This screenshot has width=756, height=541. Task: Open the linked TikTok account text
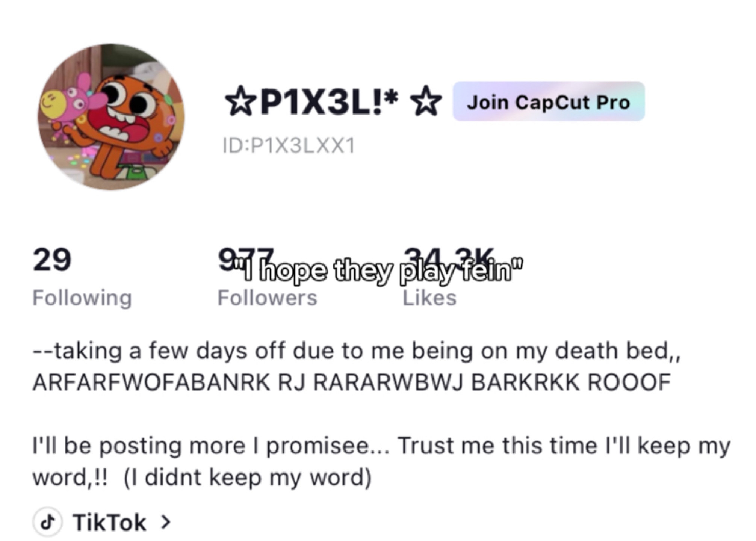pyautogui.click(x=109, y=523)
